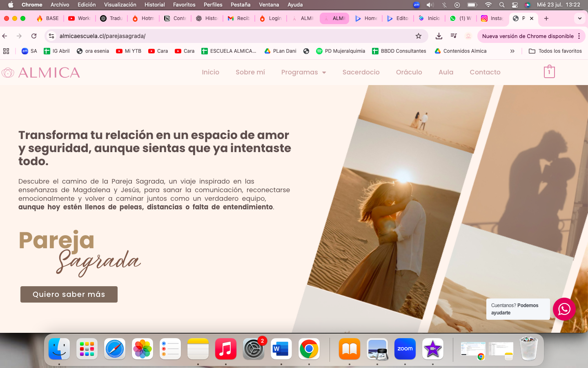The image size is (588, 368).
Task: Select 'Sacerdocio' in the site navigation
Action: point(361,72)
